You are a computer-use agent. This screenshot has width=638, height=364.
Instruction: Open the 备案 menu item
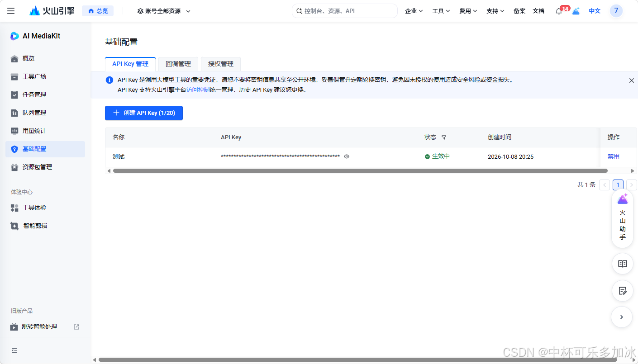(x=519, y=11)
